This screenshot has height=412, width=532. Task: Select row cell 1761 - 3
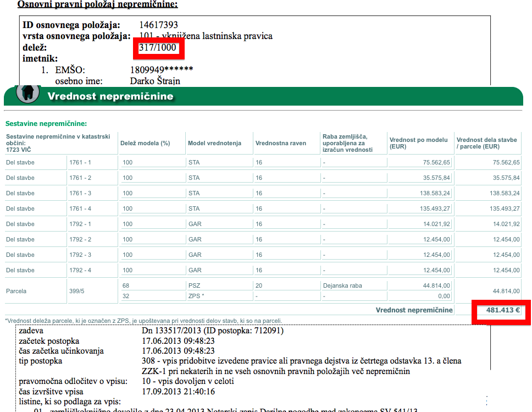[x=80, y=193]
